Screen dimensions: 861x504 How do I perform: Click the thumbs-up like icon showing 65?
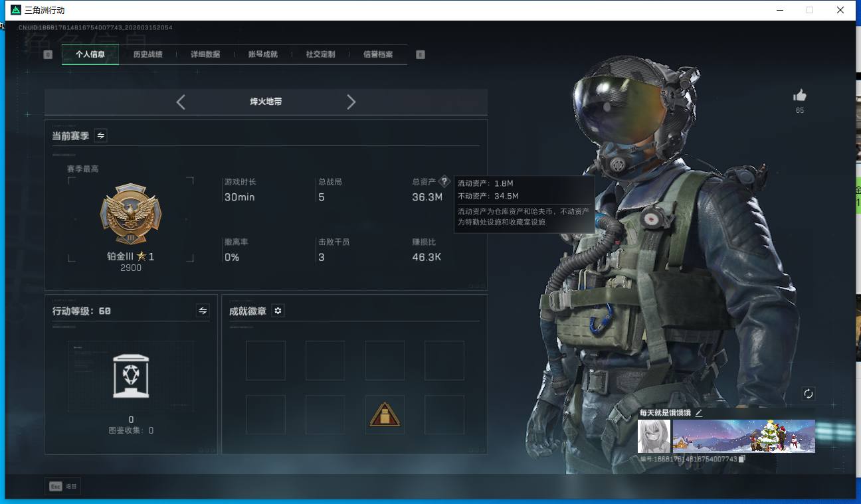800,96
